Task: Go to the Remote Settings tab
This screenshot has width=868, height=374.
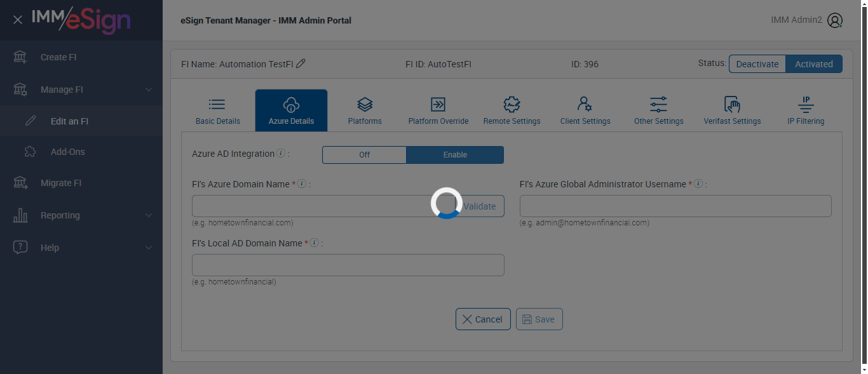Action: click(x=512, y=110)
